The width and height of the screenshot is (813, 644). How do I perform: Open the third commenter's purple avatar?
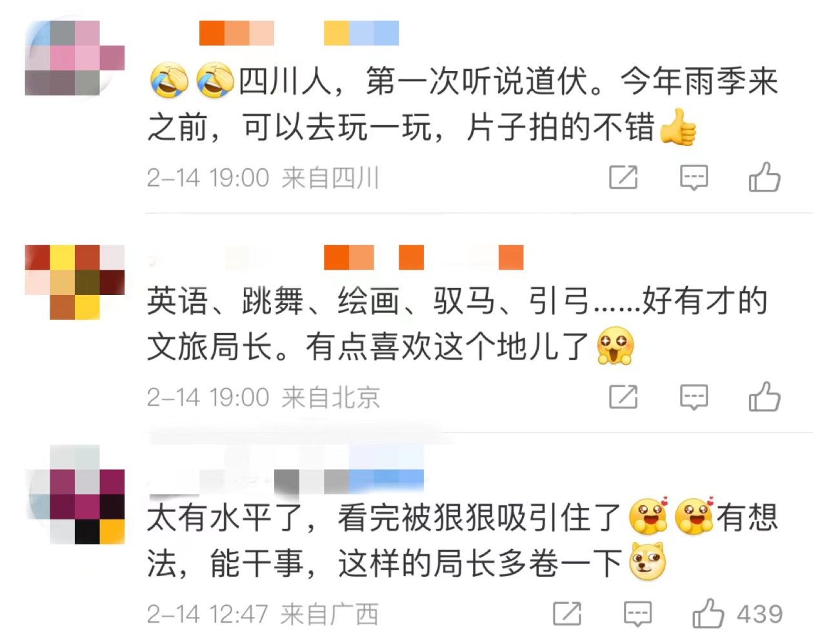tap(75, 494)
